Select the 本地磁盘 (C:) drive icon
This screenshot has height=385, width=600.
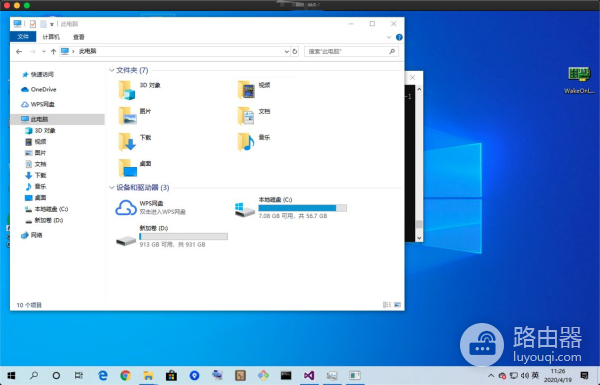click(245, 210)
